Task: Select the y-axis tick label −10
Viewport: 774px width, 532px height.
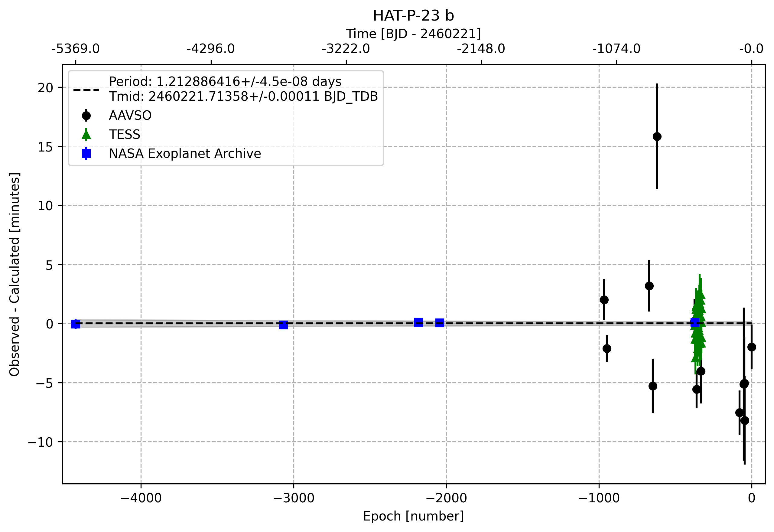Action: coord(41,442)
